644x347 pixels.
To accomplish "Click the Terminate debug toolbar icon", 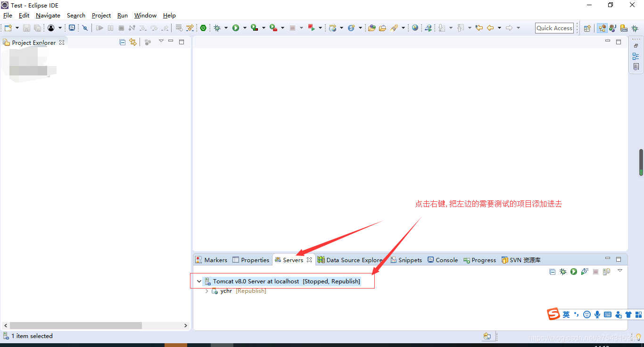I will click(x=121, y=28).
